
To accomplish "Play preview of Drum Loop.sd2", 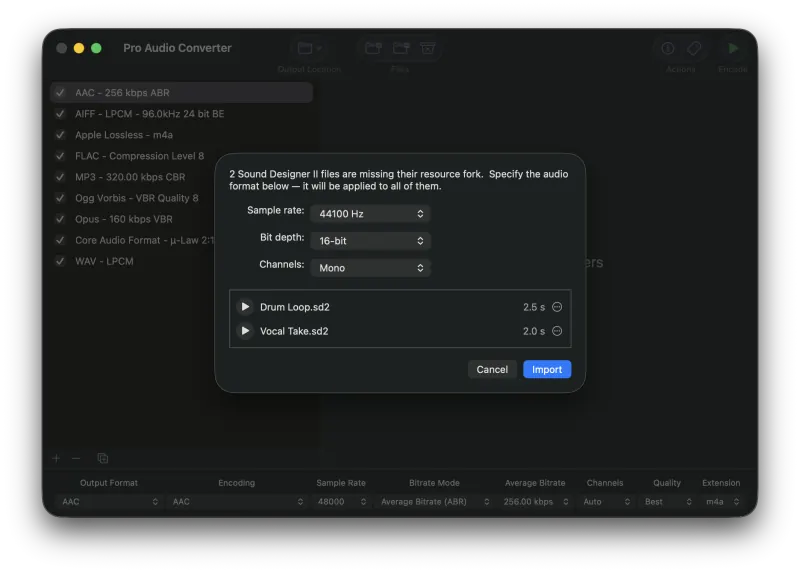I will click(245, 307).
